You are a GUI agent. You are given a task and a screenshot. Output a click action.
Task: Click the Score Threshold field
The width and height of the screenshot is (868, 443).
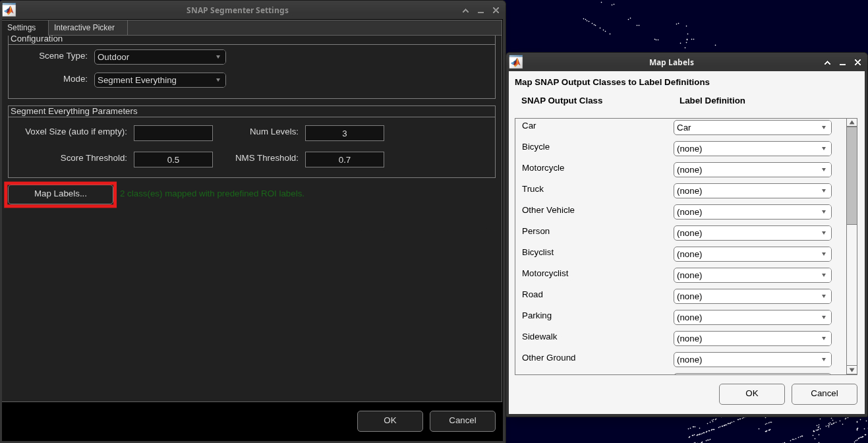pyautogui.click(x=173, y=160)
